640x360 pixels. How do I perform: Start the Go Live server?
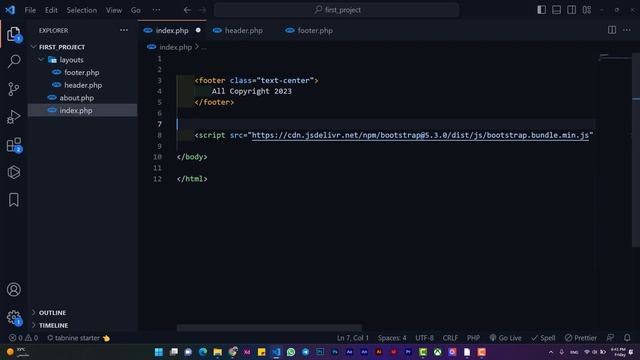tap(505, 338)
